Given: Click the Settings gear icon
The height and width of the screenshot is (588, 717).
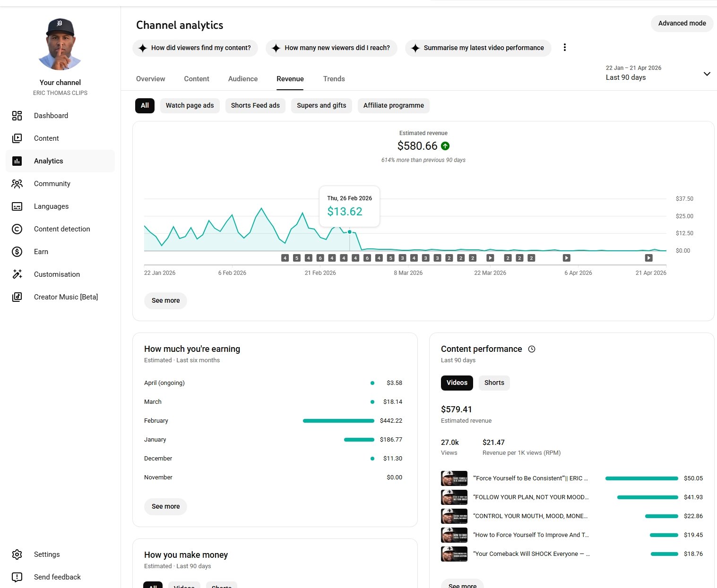Looking at the screenshot, I should click(17, 554).
